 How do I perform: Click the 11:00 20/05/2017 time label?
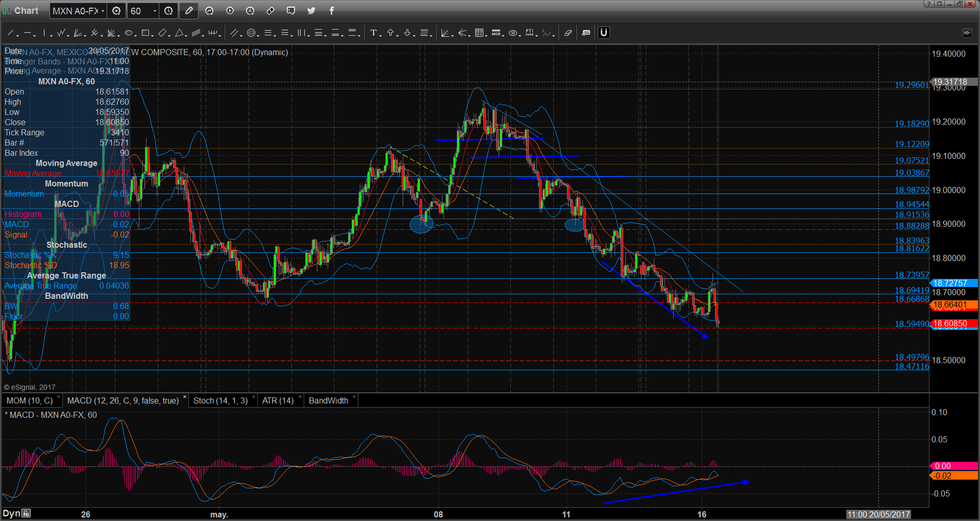(878, 514)
